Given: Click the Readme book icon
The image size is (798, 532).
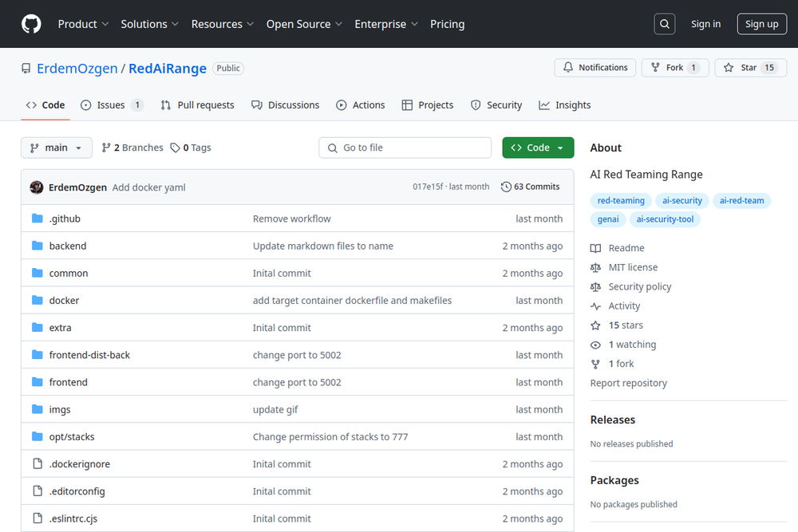Looking at the screenshot, I should tap(595, 248).
